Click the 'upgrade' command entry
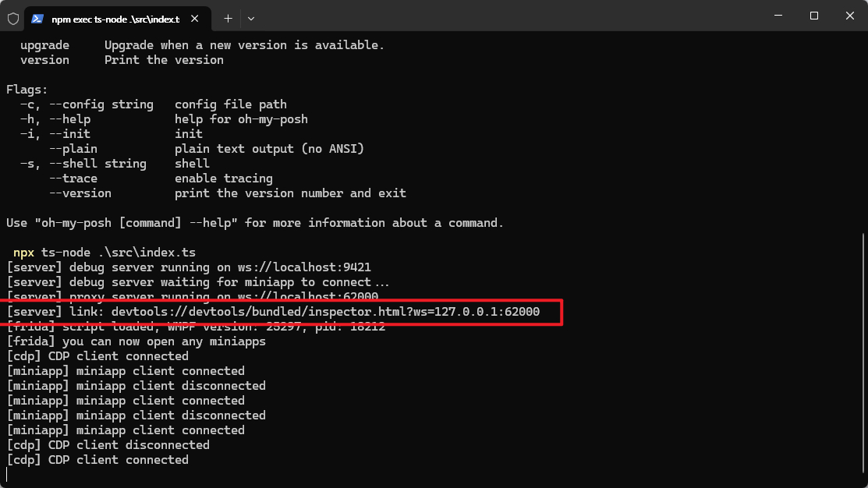This screenshot has height=488, width=868. (x=44, y=45)
